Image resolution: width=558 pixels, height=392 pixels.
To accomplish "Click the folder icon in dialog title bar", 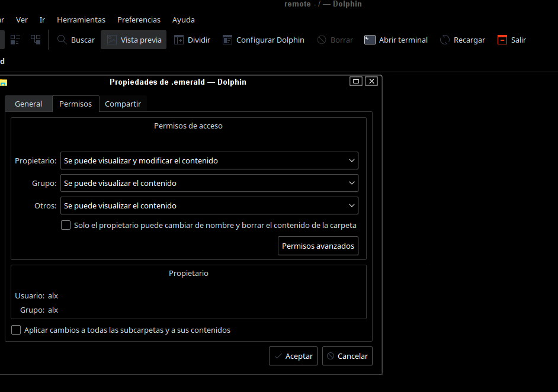I will click(3, 82).
